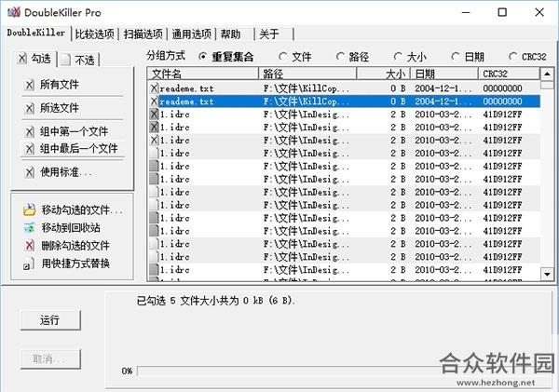This screenshot has width=559, height=392.
Task: Toggle checkbox of first 1.idrc row
Action: click(154, 114)
